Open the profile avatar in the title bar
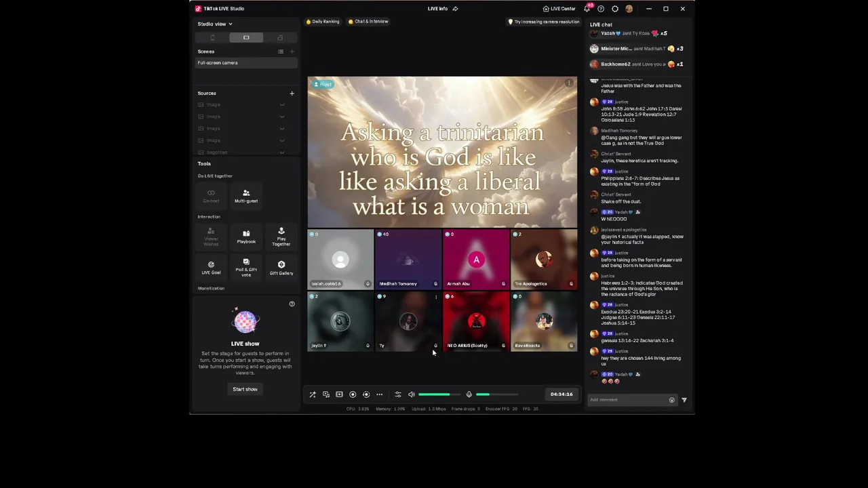 (629, 9)
